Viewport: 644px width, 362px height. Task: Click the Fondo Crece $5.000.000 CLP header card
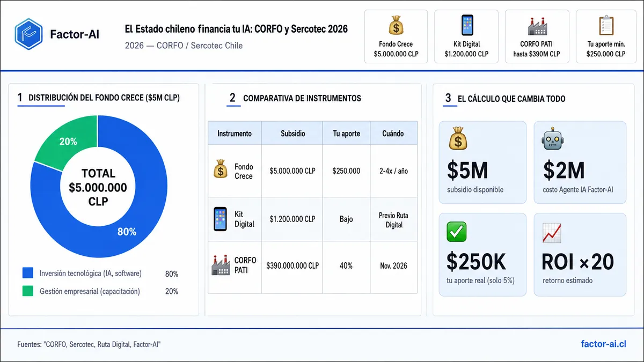tap(396, 36)
